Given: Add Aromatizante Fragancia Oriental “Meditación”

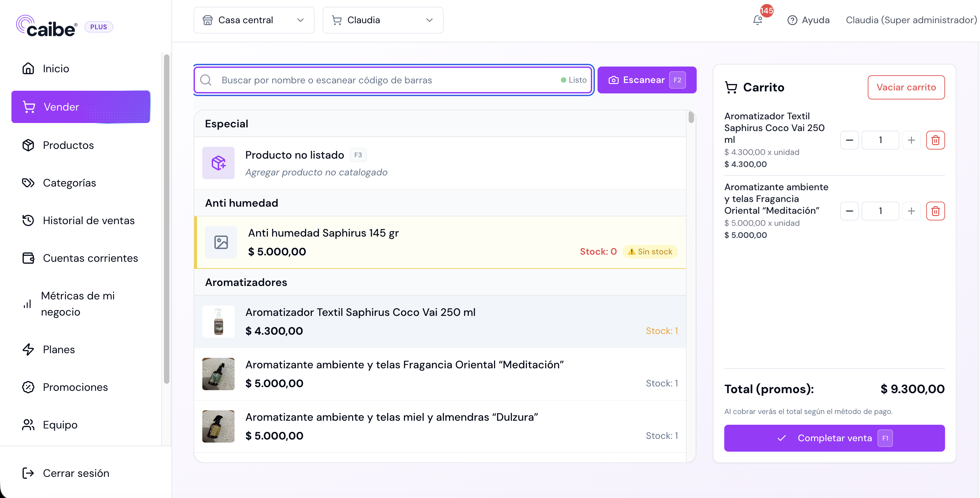Looking at the screenshot, I should point(440,374).
